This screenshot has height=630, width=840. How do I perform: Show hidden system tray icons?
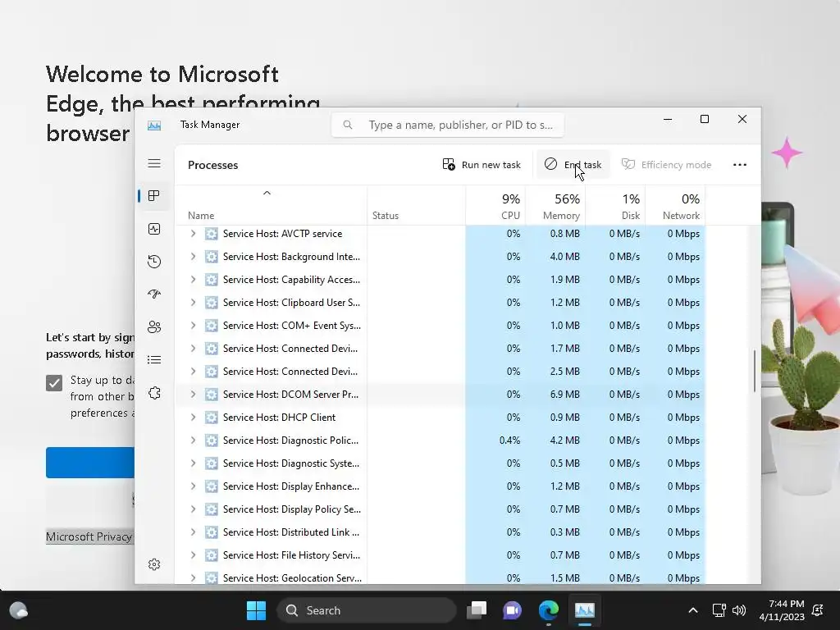click(692, 610)
